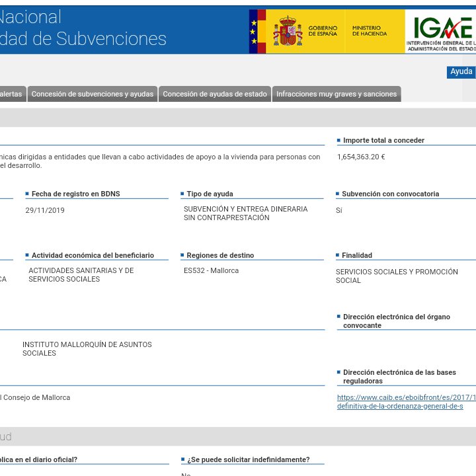Click ¿Se puede solicitar indefinidamente? label
476x476 pixels.
(249, 459)
